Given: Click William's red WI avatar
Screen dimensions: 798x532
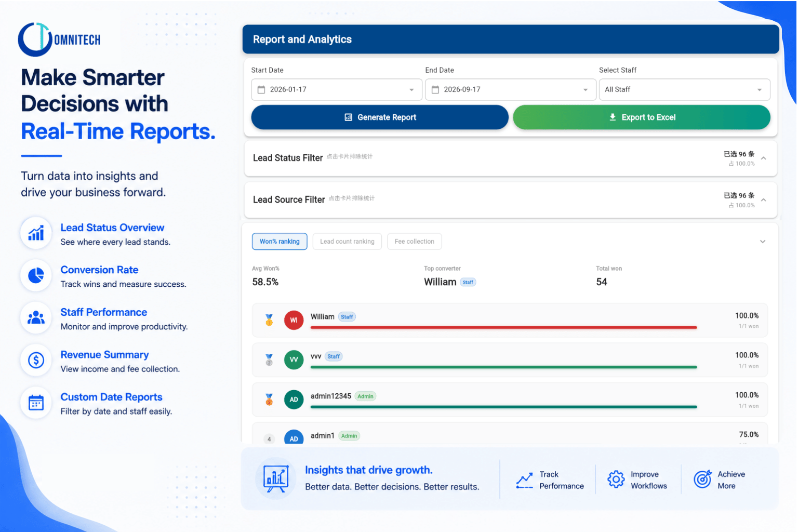Looking at the screenshot, I should pos(294,320).
